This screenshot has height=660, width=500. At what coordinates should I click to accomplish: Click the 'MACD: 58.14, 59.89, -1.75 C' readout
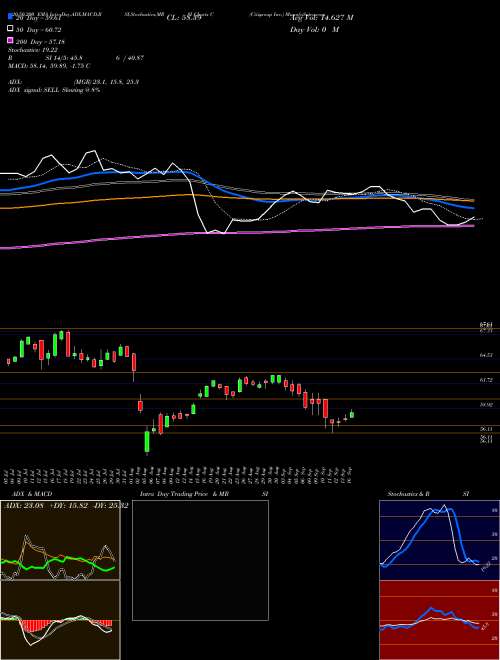click(x=49, y=66)
